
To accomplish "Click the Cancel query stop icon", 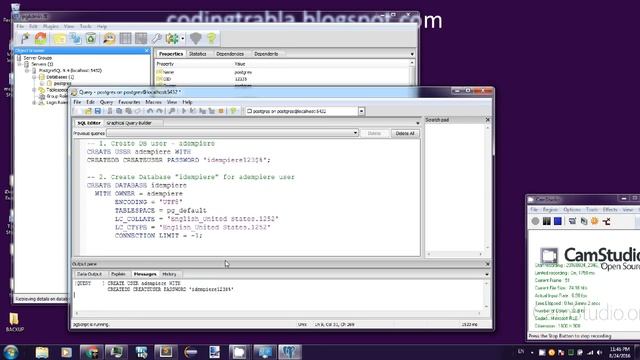I will point(221,111).
